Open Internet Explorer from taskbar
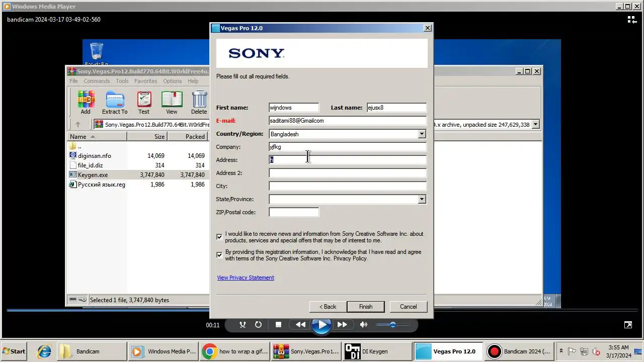Screen dimensions: 644x362 [44, 351]
